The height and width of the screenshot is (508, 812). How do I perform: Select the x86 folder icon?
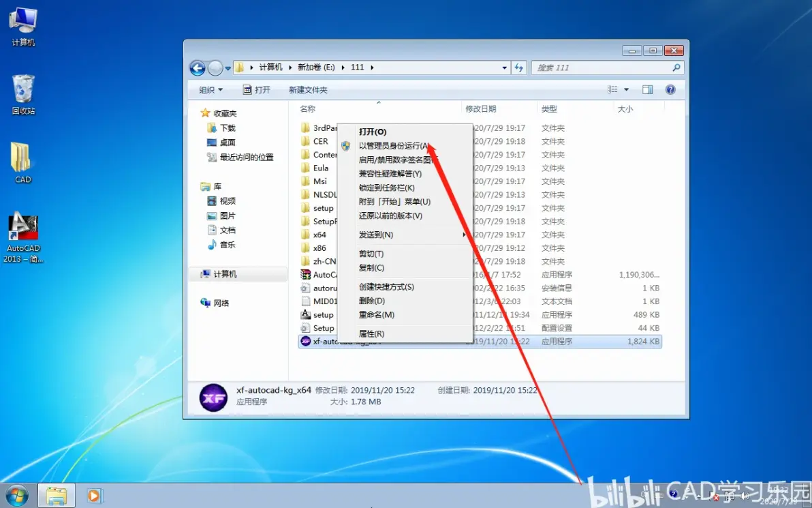(306, 248)
